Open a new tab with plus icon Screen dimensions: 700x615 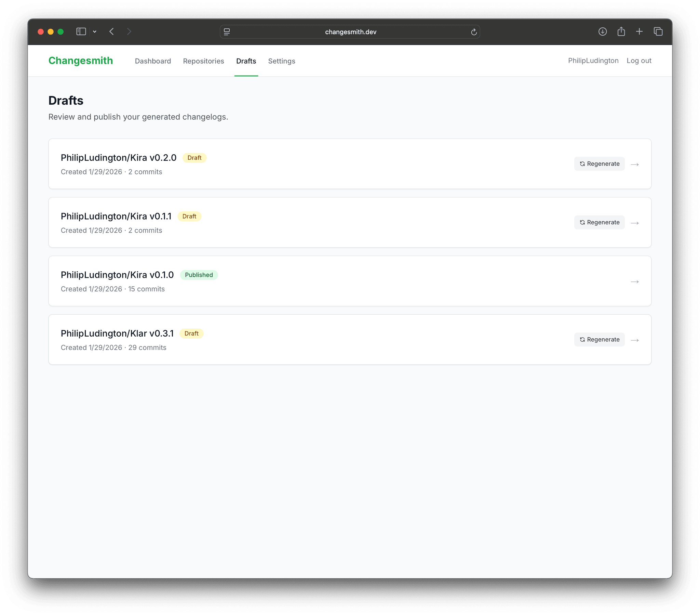click(x=639, y=31)
